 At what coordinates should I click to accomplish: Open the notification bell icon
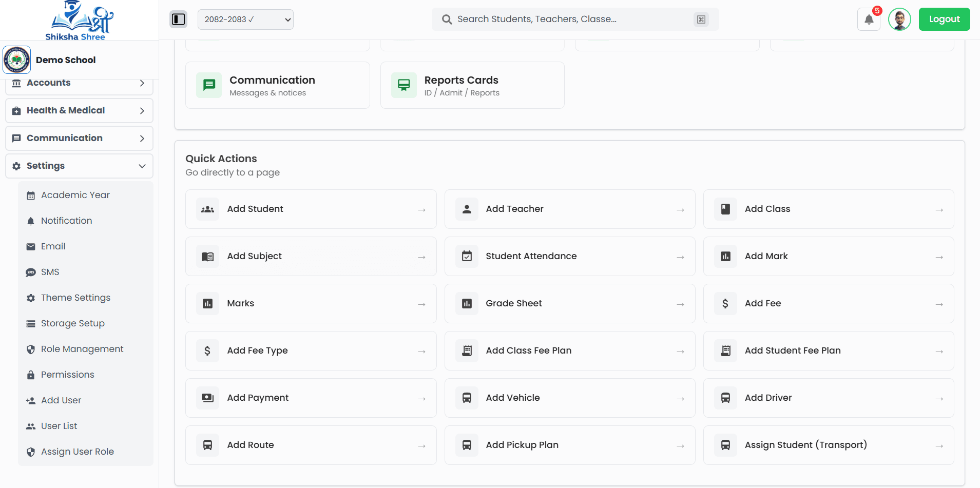pyautogui.click(x=868, y=19)
